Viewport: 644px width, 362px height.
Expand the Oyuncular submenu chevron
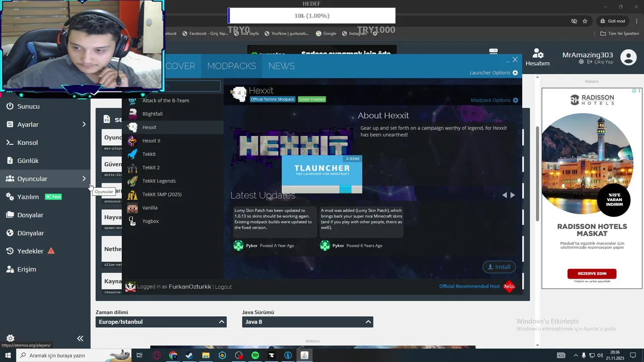84,178
